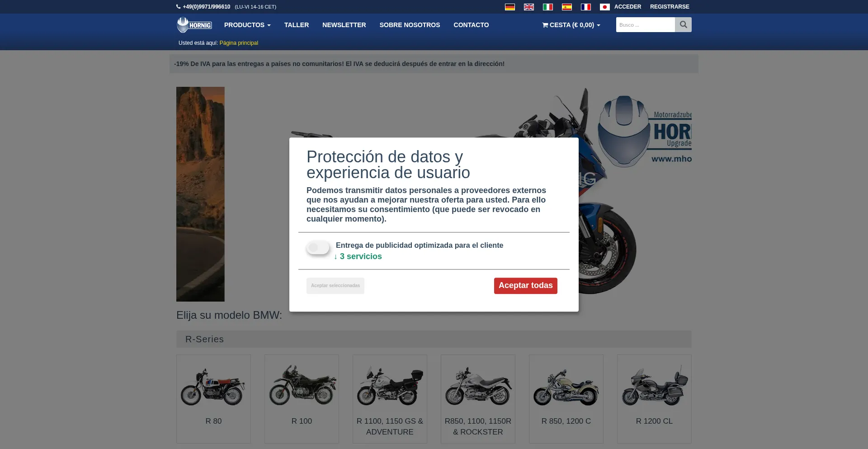Screen dimensions: 868x449
Task: Click the -19% De IVA notice text
Action: coord(339,64)
